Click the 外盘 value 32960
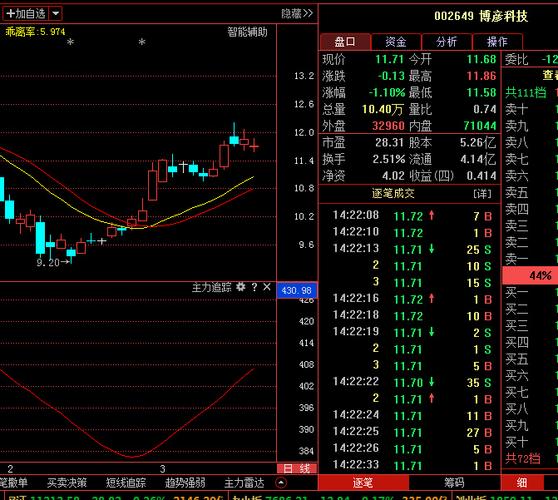Image resolution: width=558 pixels, height=500 pixels. [x=388, y=126]
